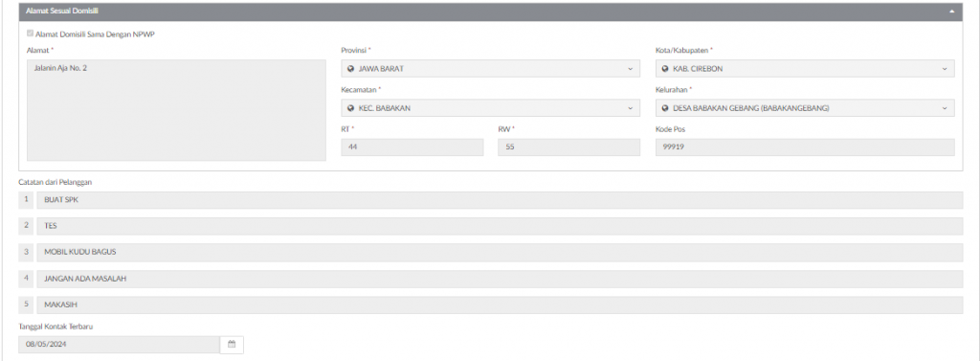Click the Tanggal Kontak Terbaru label
Image resolution: width=980 pixels, height=361 pixels.
point(56,327)
